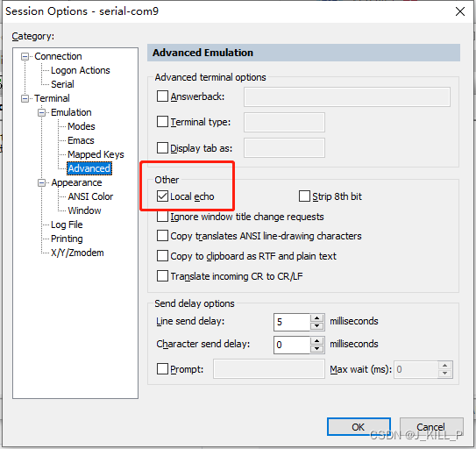The image size is (476, 449).
Task: Enable Copy to clipboard as RTF
Action: click(x=162, y=256)
